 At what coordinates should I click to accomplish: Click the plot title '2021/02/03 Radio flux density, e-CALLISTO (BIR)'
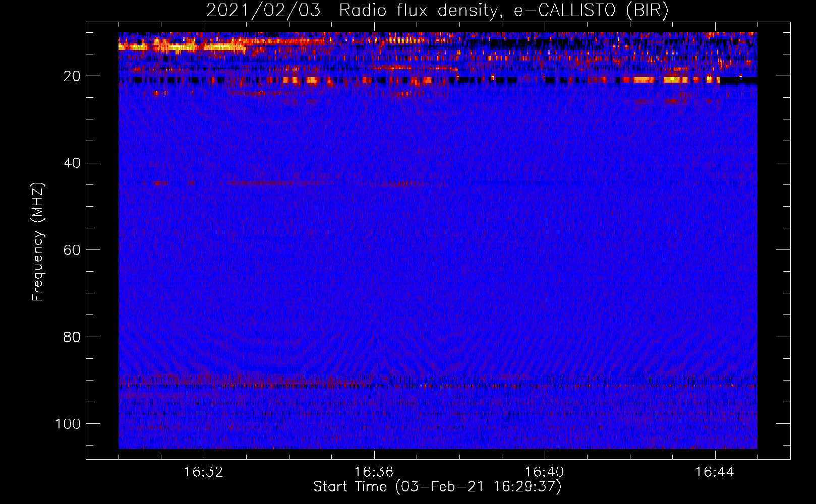click(x=437, y=11)
